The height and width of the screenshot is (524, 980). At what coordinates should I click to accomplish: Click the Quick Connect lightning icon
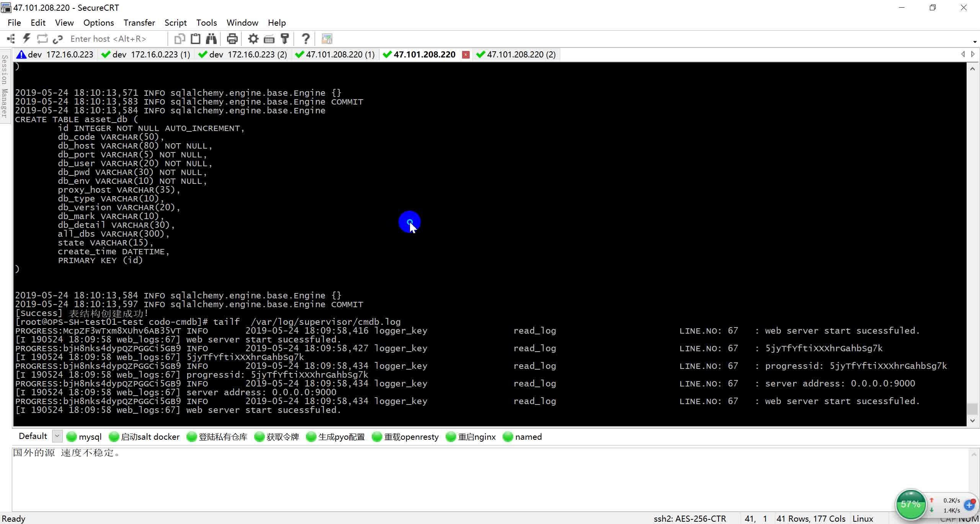tap(26, 39)
